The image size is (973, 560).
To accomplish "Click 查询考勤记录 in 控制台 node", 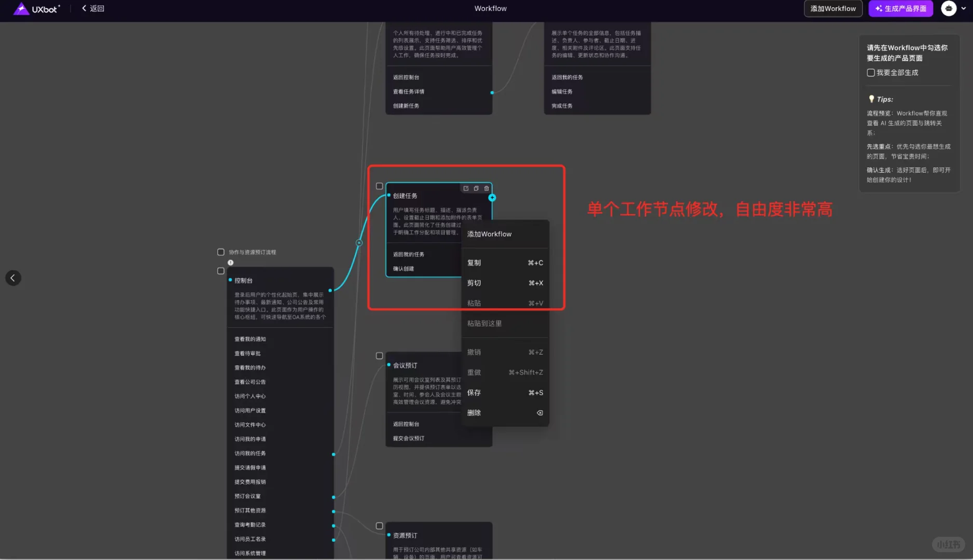I will [x=250, y=525].
